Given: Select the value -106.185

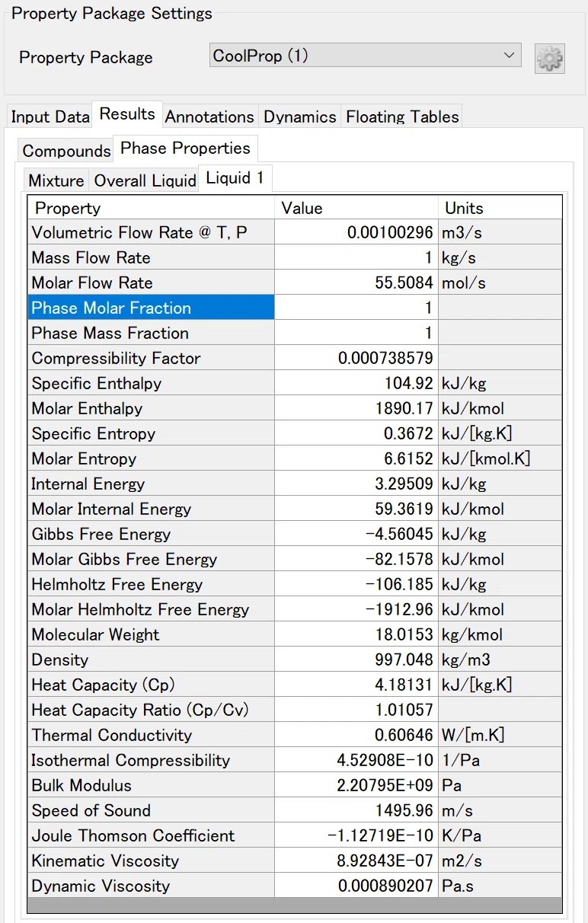Looking at the screenshot, I should point(356,584).
